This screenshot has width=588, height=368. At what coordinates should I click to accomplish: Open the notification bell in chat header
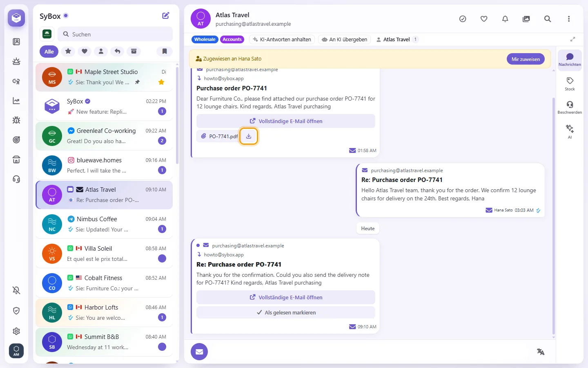[x=505, y=19]
